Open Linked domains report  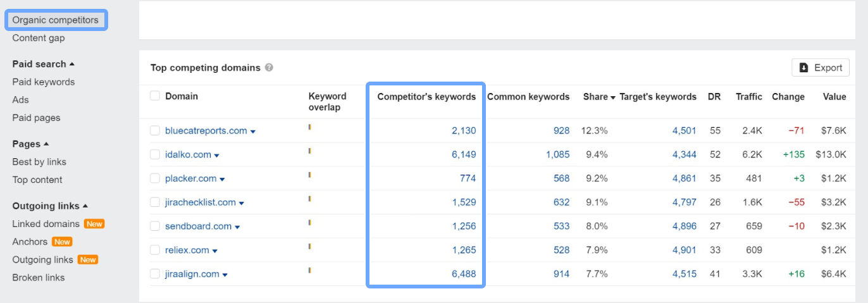[46, 224]
